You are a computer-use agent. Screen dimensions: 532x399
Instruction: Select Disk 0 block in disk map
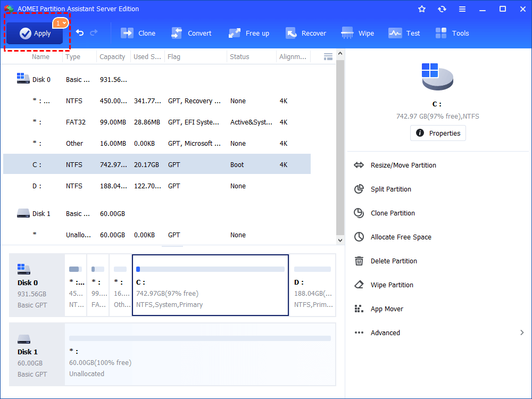point(37,285)
